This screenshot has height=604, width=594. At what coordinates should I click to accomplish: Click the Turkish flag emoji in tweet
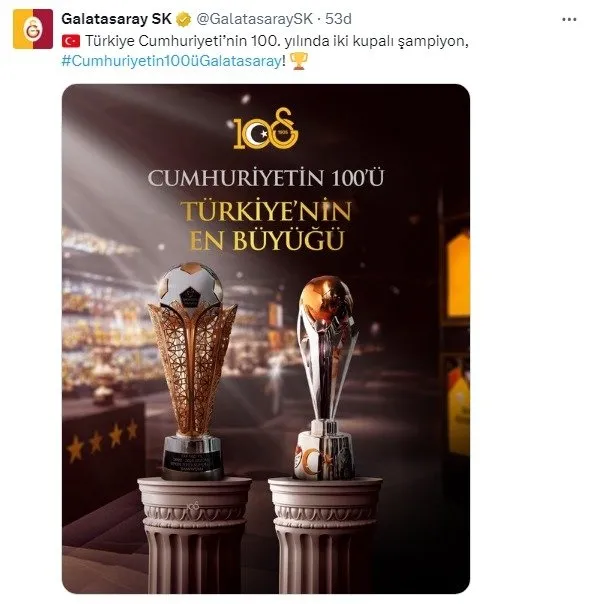click(71, 41)
